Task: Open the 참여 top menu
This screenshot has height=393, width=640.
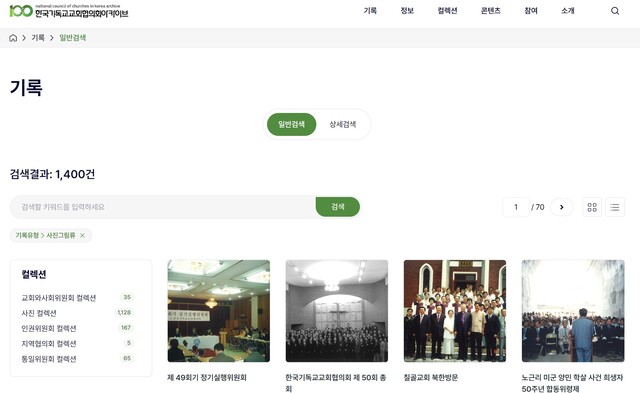Action: 531,11
